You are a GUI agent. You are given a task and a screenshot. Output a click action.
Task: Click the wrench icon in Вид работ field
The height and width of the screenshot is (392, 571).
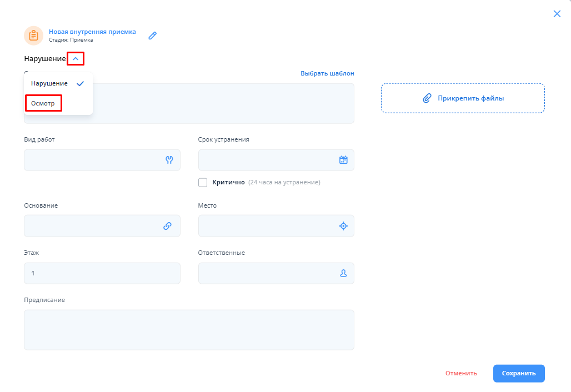(169, 160)
